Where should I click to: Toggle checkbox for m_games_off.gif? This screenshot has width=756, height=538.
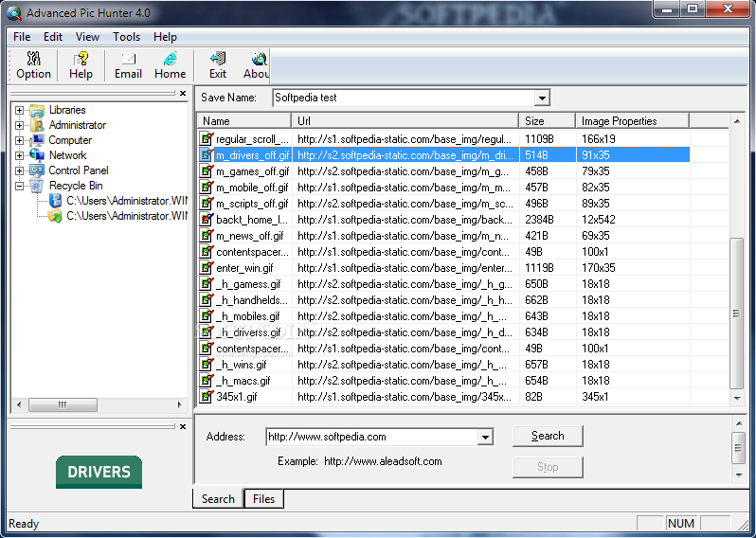207,171
